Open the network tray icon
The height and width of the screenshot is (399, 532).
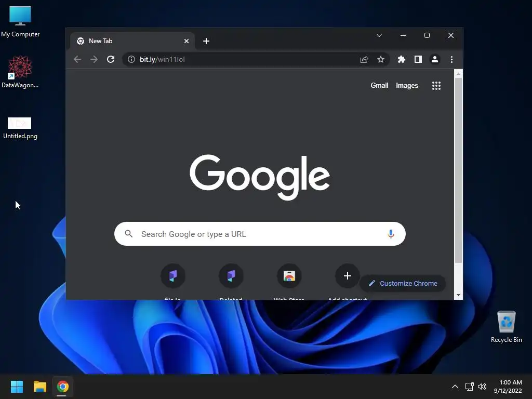coord(470,387)
